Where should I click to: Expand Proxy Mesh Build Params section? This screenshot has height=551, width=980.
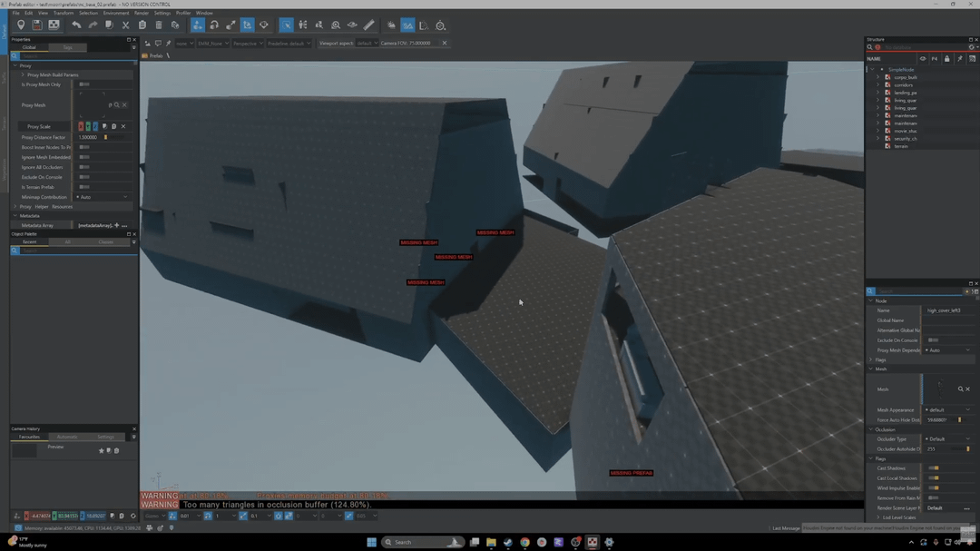[23, 75]
